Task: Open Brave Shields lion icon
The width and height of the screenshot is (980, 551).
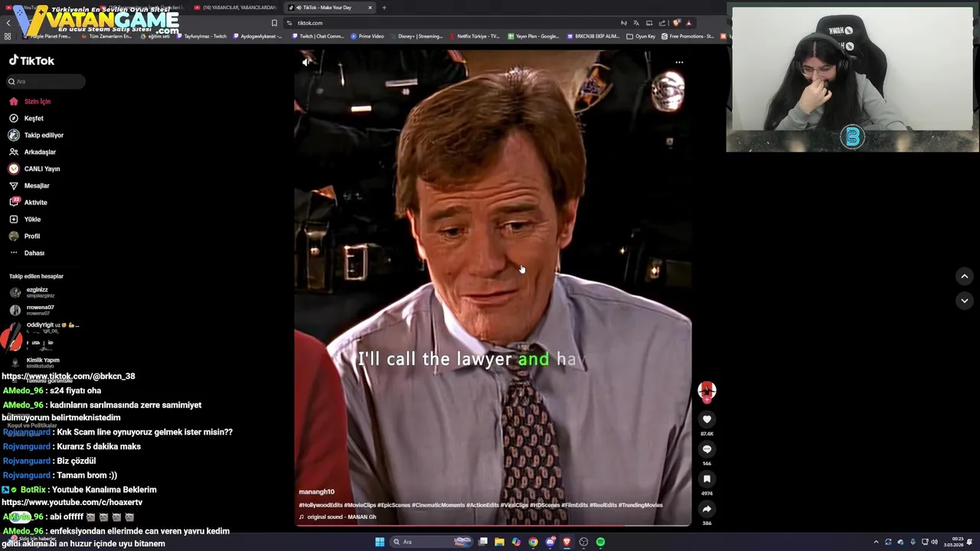Action: click(676, 23)
